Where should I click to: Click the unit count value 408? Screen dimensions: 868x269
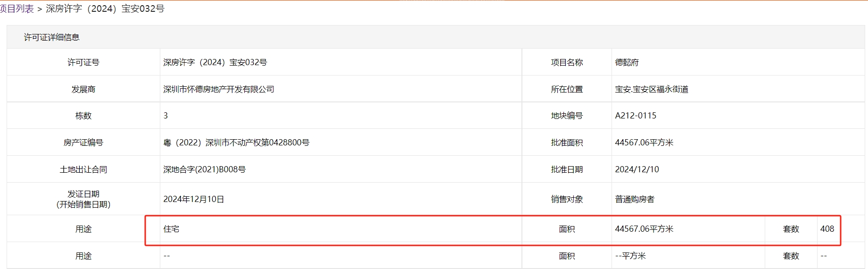(x=827, y=229)
